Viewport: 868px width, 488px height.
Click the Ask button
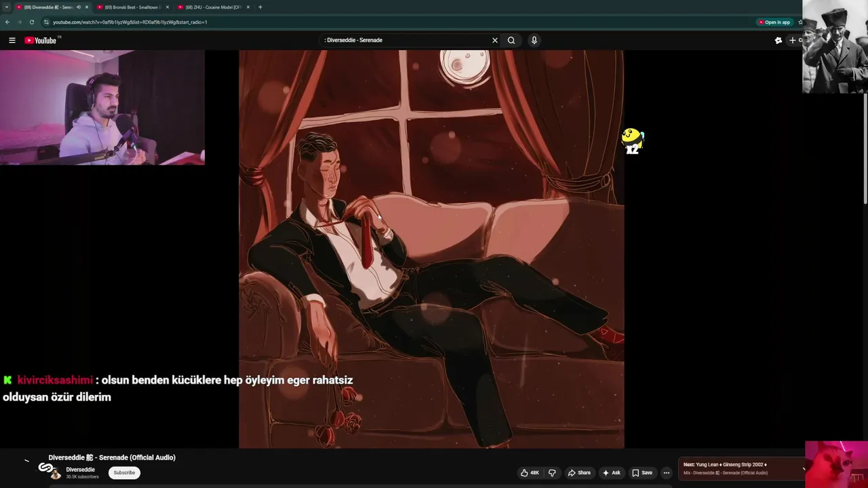[611, 472]
